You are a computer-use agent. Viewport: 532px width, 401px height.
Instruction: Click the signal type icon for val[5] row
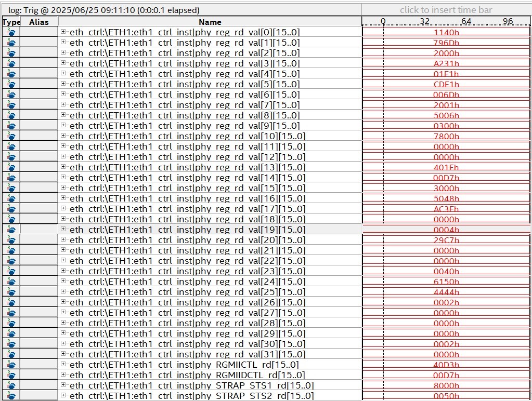11,84
